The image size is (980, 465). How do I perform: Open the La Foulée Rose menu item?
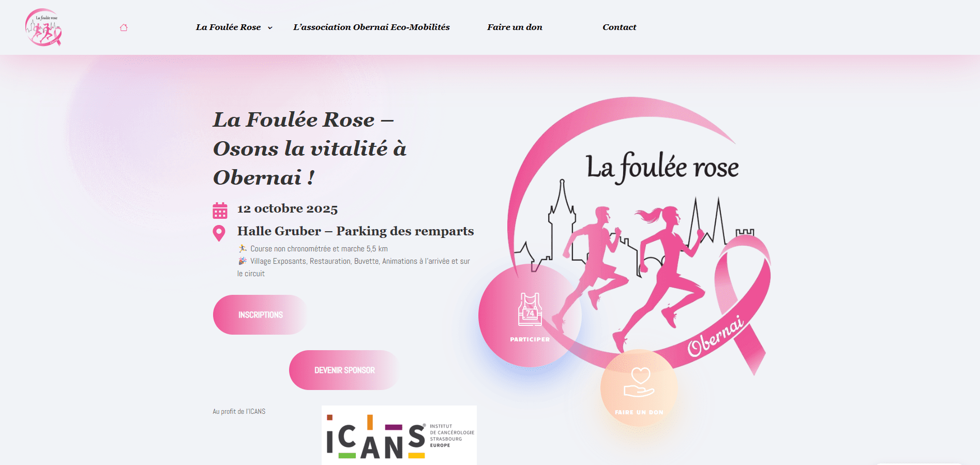click(x=228, y=27)
